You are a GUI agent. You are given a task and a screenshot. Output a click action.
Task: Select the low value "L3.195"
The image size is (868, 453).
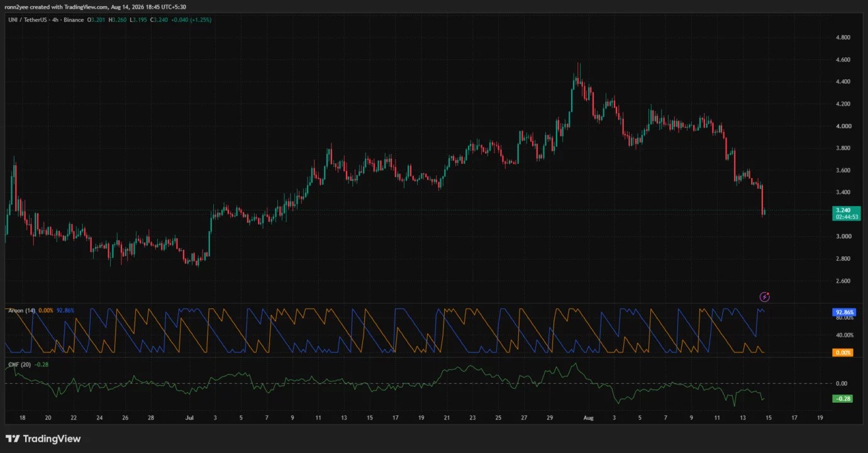[x=137, y=20]
